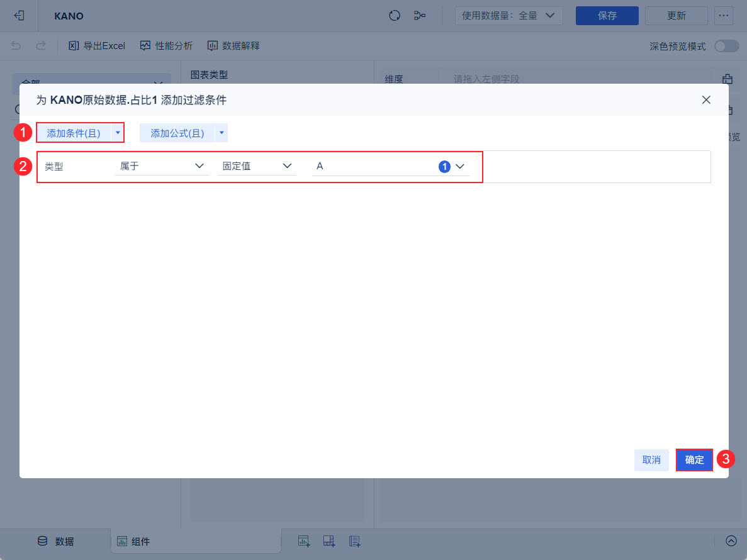747x560 pixels.
Task: Click the clear icon beside 维度 row
Action: [727, 79]
